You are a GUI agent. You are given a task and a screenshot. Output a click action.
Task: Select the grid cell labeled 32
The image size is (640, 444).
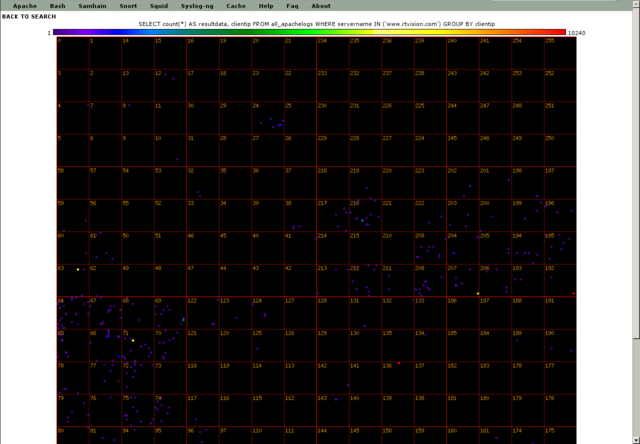click(203, 183)
